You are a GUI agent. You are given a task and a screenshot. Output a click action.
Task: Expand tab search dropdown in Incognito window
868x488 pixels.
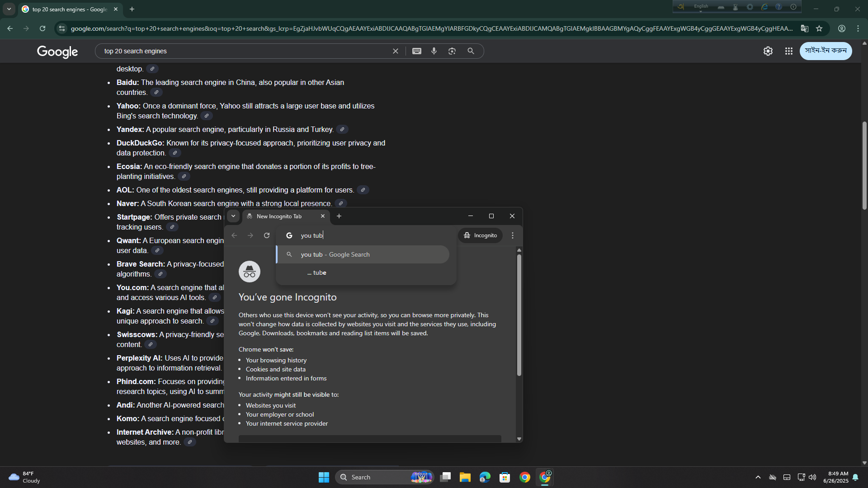[x=233, y=216]
